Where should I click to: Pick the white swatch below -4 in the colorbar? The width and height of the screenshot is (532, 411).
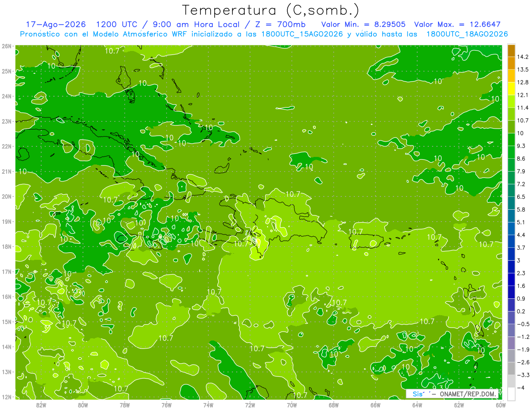click(x=511, y=394)
